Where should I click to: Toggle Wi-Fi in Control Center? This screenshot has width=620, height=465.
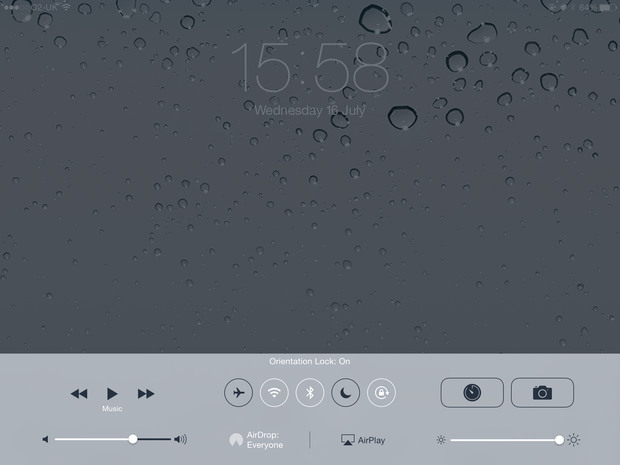tap(274, 393)
